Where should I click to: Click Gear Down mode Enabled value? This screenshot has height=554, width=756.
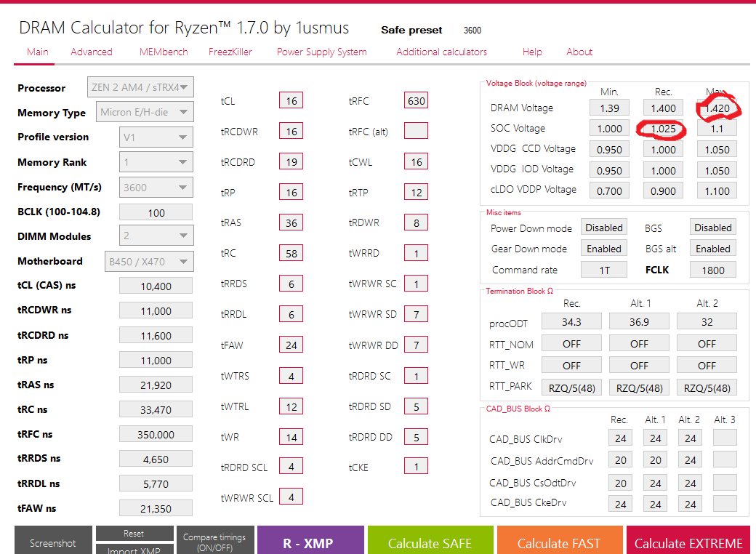tap(603, 249)
